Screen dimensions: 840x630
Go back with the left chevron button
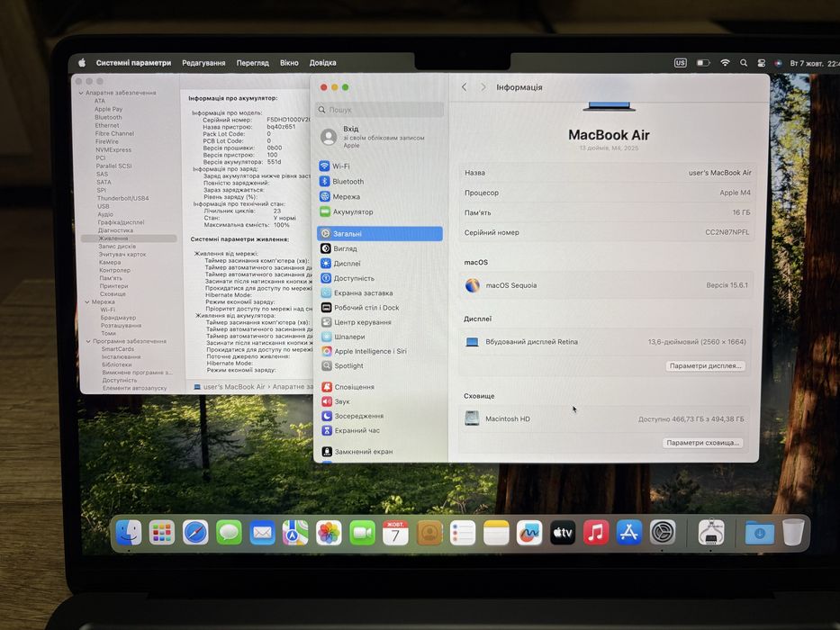[x=465, y=86]
